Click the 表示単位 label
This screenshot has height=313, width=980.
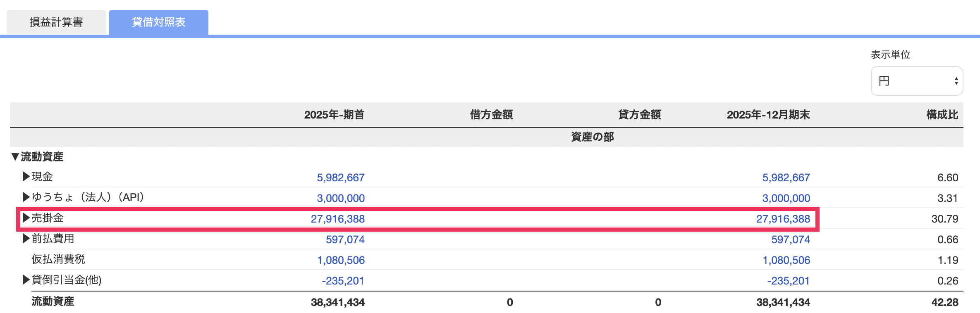(x=891, y=55)
